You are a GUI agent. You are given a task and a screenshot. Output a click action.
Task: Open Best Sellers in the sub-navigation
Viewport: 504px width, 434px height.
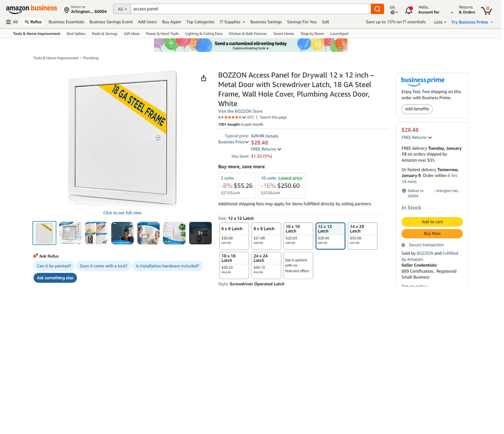(76, 34)
